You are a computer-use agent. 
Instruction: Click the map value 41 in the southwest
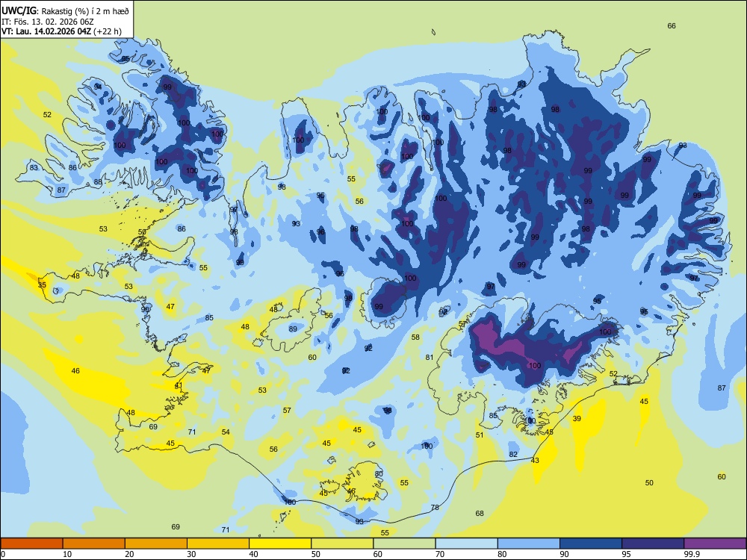[179, 385]
